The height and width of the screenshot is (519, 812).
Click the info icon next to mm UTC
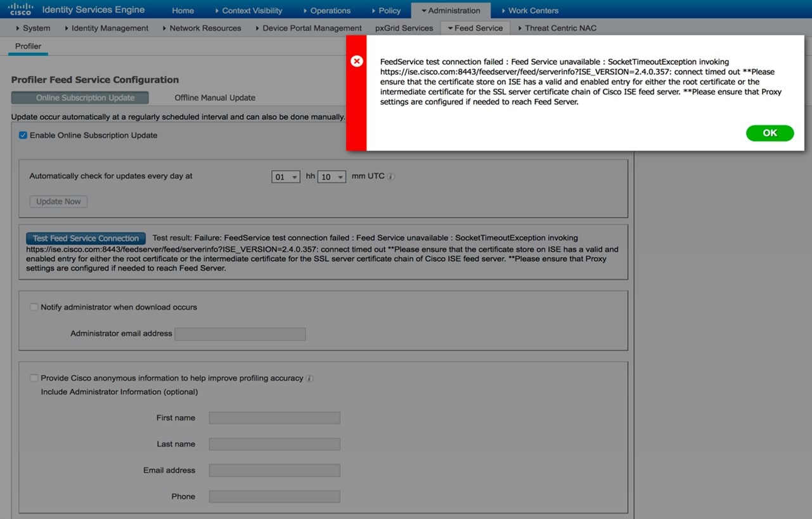391,176
